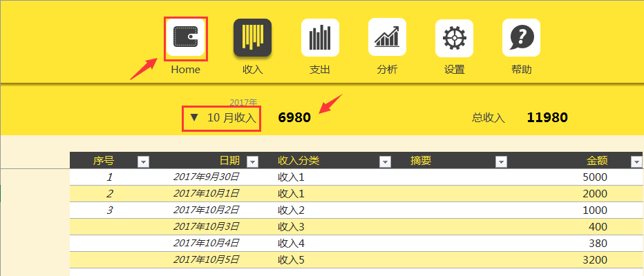Select the total income value 11980
The width and height of the screenshot is (644, 276).
[547, 118]
